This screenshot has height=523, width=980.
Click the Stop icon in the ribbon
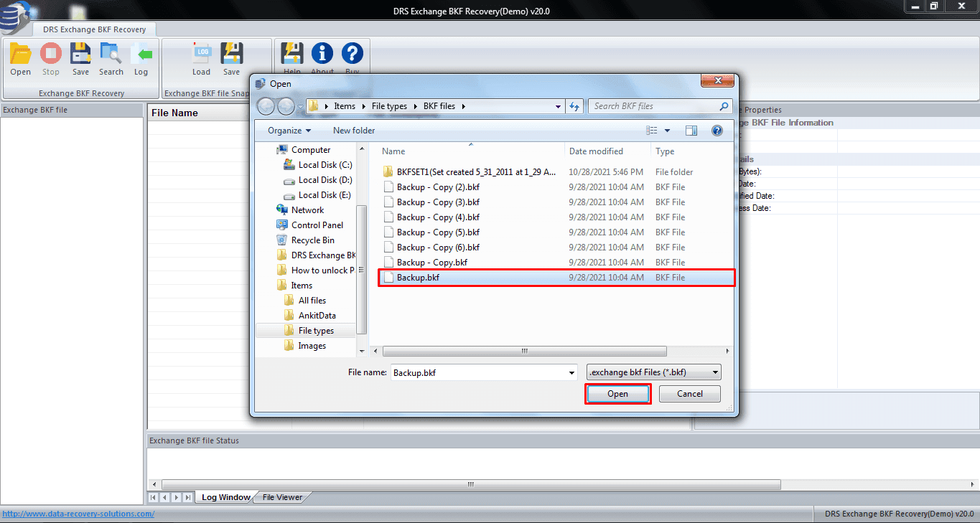click(x=50, y=56)
